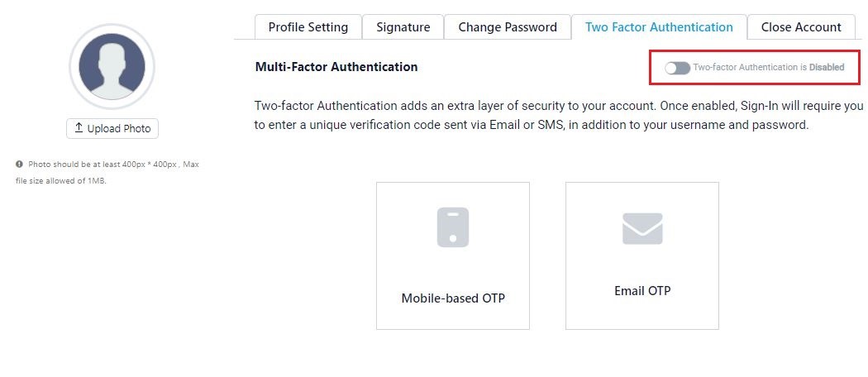Click the Upload Photo button text

(119, 128)
